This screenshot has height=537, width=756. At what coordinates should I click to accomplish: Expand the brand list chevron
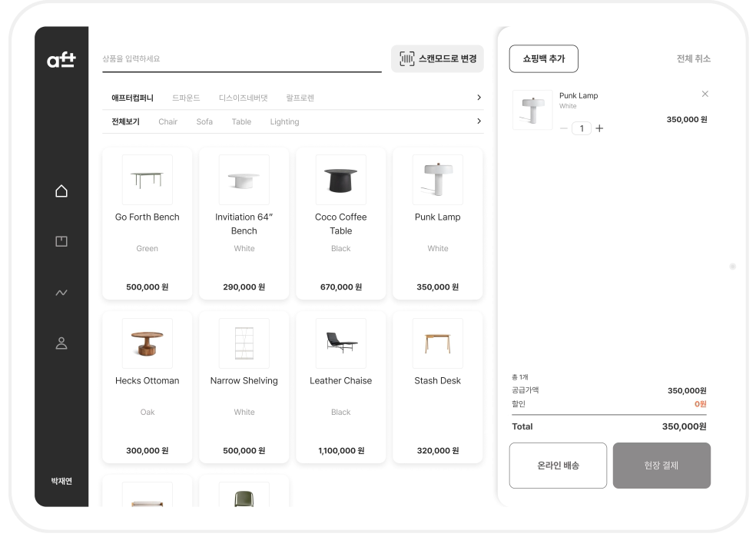[x=479, y=98]
